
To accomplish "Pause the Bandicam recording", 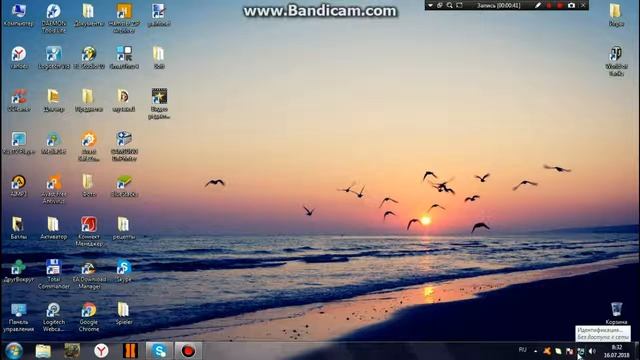I will [549, 5].
